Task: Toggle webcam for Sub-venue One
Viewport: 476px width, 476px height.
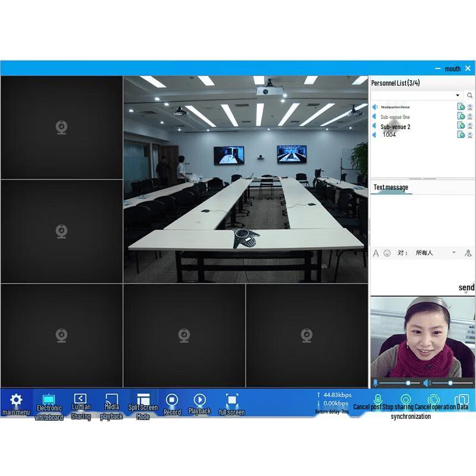Action: (470, 116)
